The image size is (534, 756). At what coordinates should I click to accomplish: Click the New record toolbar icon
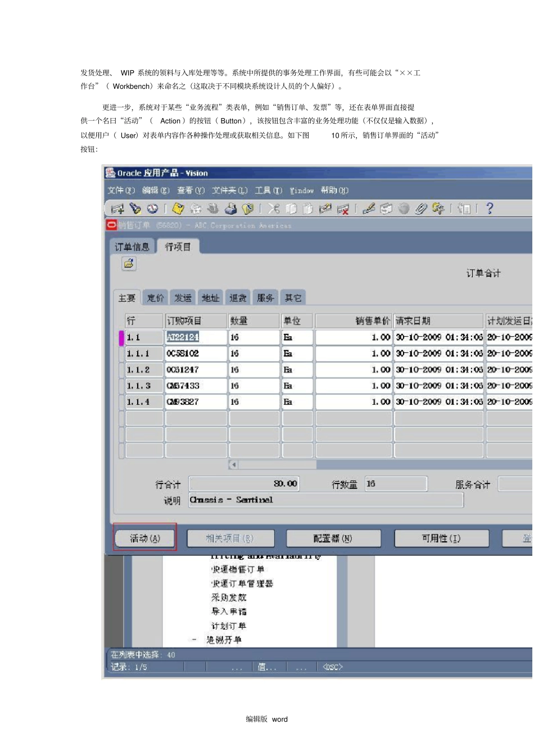tap(117, 209)
